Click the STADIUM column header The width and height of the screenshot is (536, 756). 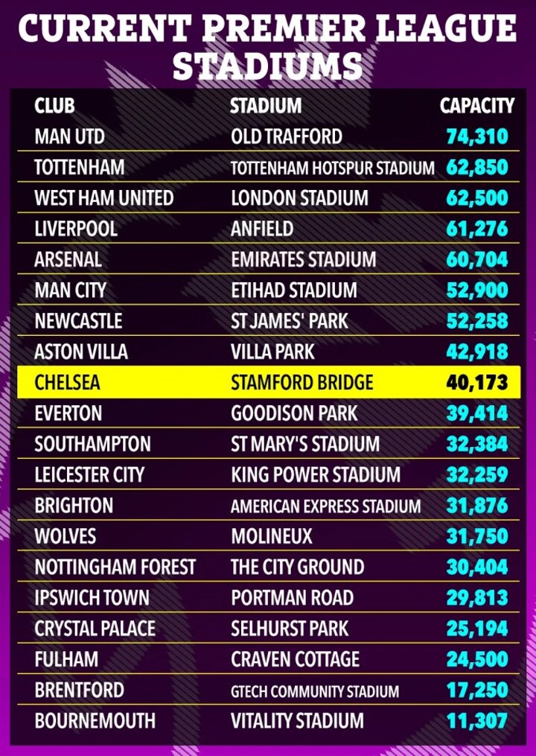[x=266, y=106]
